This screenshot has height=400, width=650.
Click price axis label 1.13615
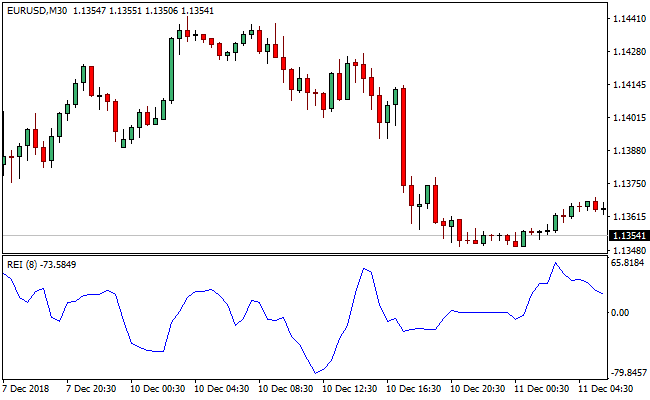point(629,217)
